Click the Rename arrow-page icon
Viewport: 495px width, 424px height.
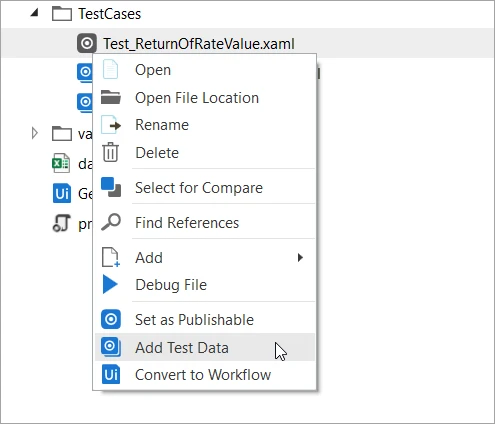point(111,125)
